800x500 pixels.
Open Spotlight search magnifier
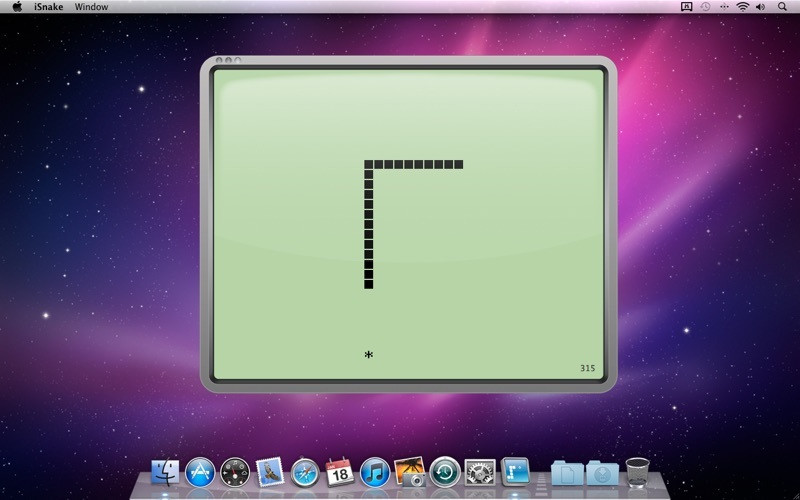[782, 7]
